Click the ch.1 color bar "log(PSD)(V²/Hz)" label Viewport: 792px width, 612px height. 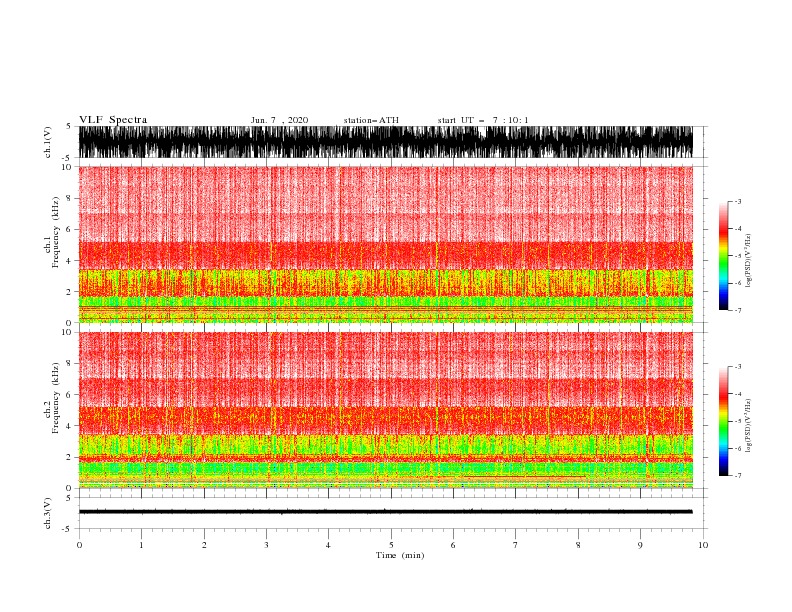coord(749,261)
